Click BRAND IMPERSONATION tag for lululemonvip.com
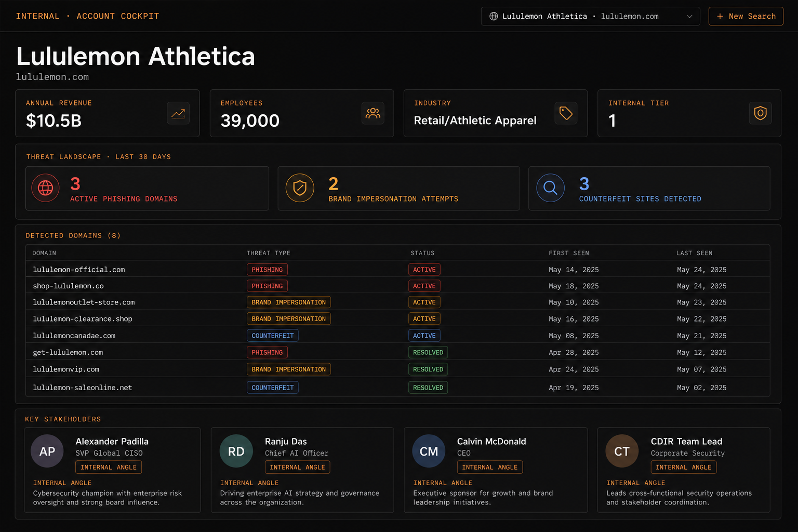 click(288, 369)
